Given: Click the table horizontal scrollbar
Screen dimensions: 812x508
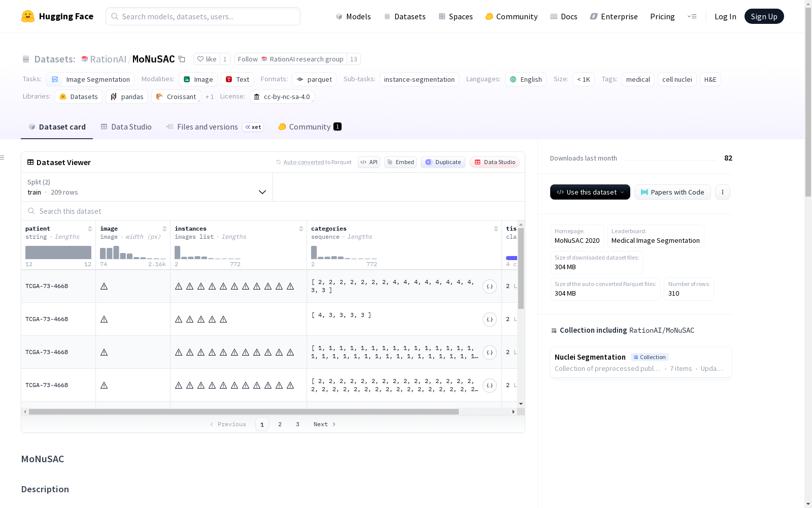Looking at the screenshot, I should tap(244, 411).
